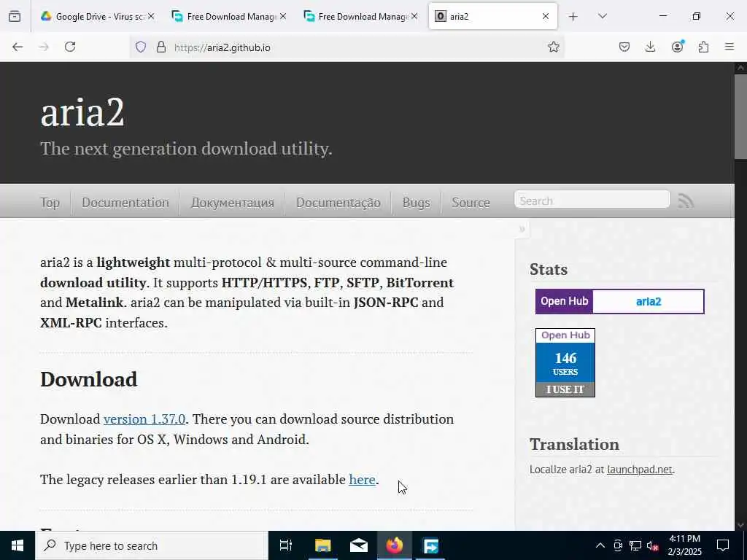Screen dimensions: 747x560
Task: Open Документация Russian docs link
Action: click(x=233, y=203)
